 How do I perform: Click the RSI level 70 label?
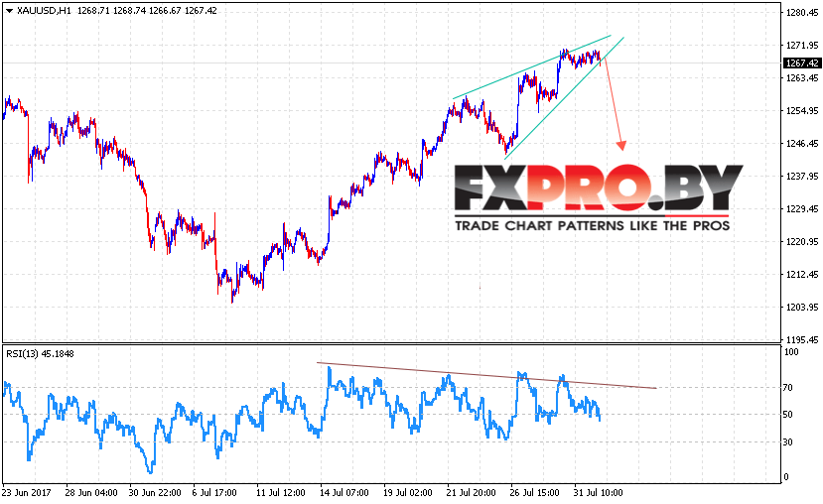[788, 388]
